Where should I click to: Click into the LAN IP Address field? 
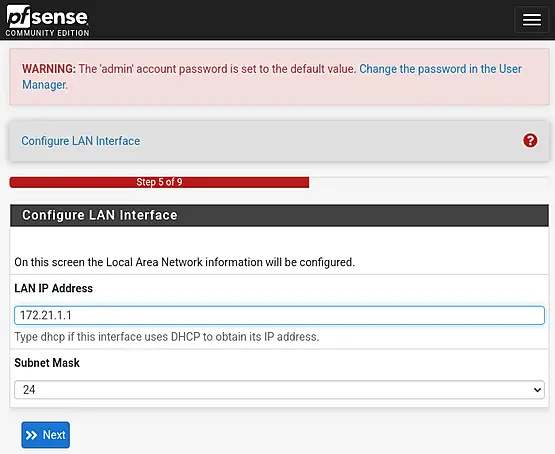click(279, 315)
